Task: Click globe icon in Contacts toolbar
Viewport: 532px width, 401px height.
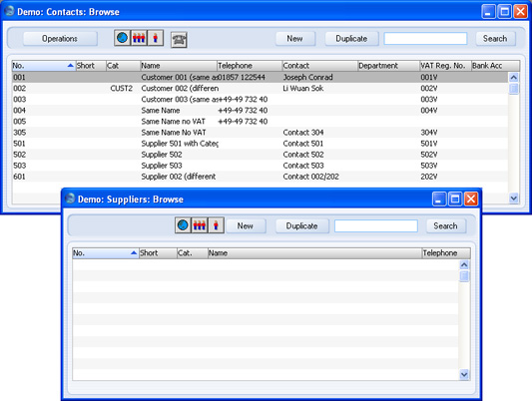Action: pyautogui.click(x=122, y=38)
